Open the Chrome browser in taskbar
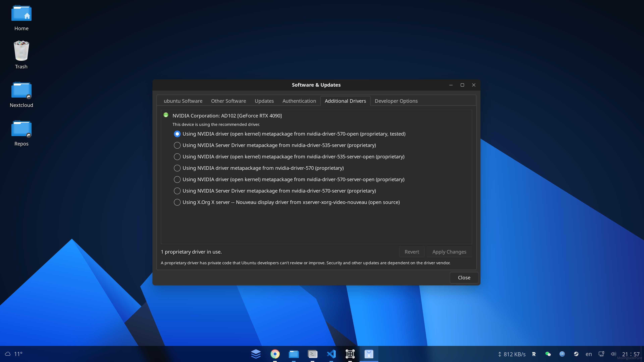The width and height of the screenshot is (644, 362). pos(275,354)
